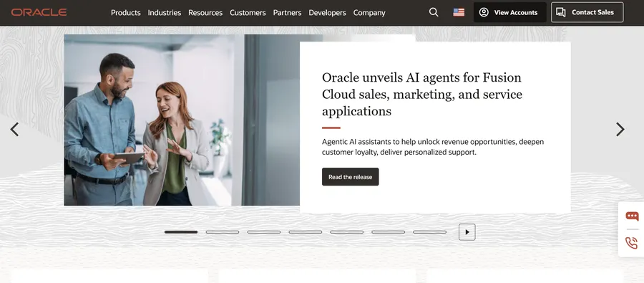Open the chat bubble icon

[632, 216]
